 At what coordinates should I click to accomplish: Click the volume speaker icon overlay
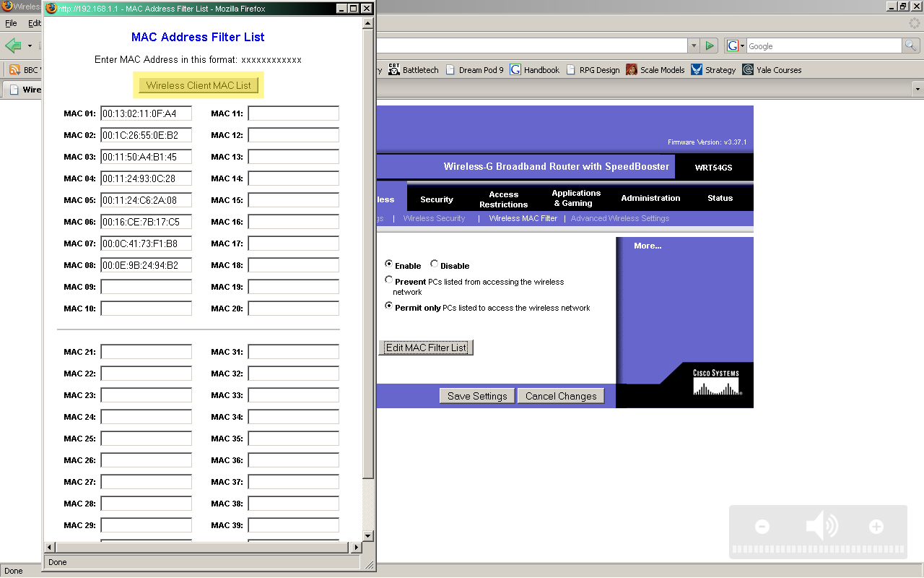[x=821, y=527]
